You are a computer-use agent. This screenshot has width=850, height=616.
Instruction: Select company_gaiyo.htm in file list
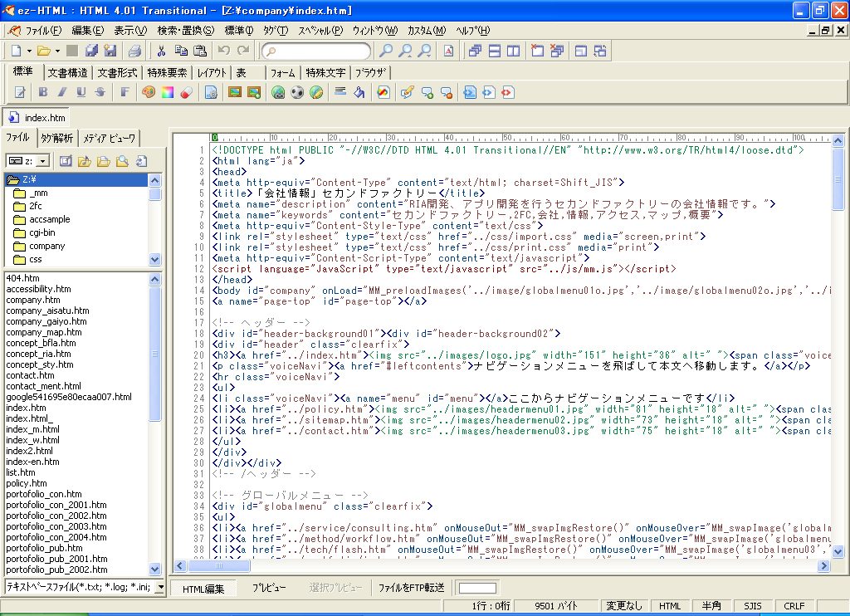tap(46, 321)
